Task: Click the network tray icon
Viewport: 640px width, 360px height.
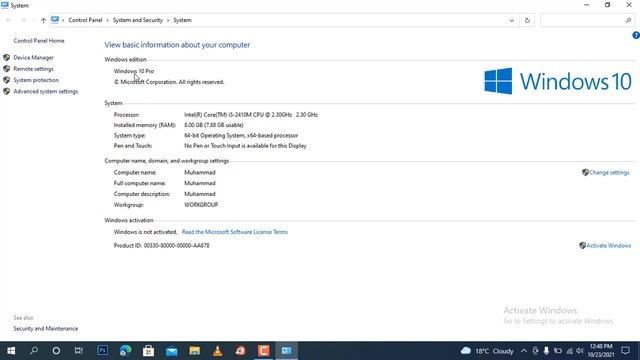Action: click(569, 351)
